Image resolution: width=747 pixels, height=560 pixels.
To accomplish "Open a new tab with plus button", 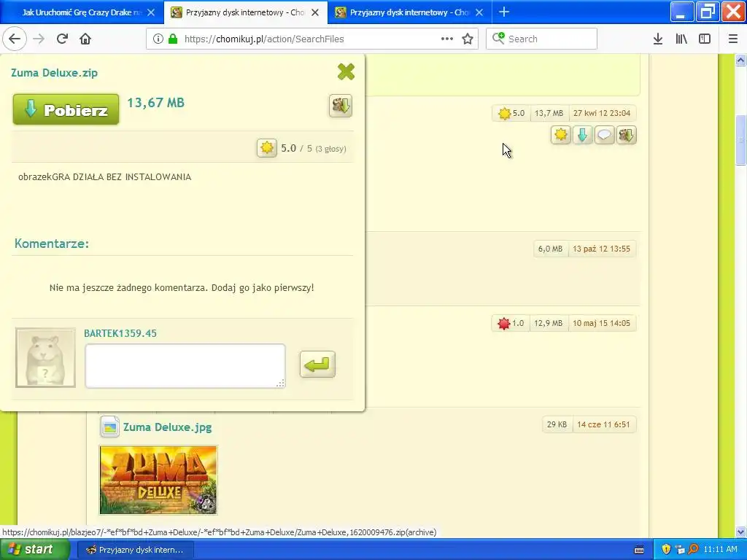I will click(x=504, y=12).
